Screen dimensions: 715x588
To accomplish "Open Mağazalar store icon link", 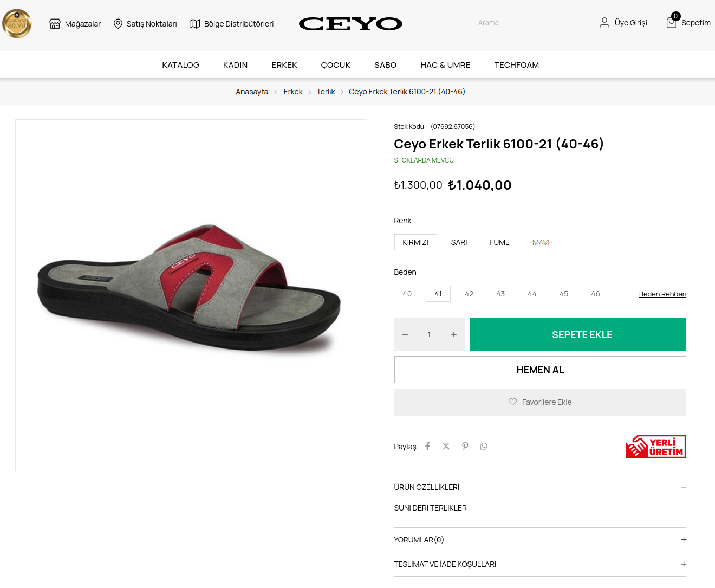I will click(x=55, y=24).
